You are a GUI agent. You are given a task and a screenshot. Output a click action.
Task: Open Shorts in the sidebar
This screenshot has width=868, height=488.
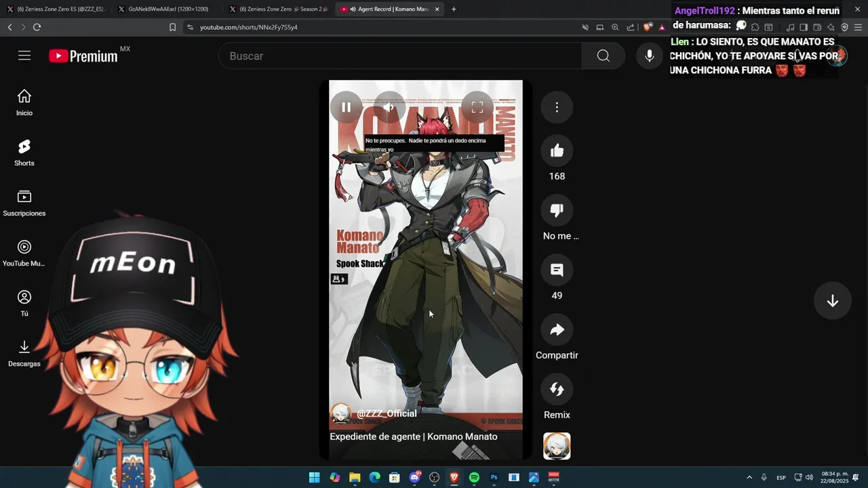24,152
